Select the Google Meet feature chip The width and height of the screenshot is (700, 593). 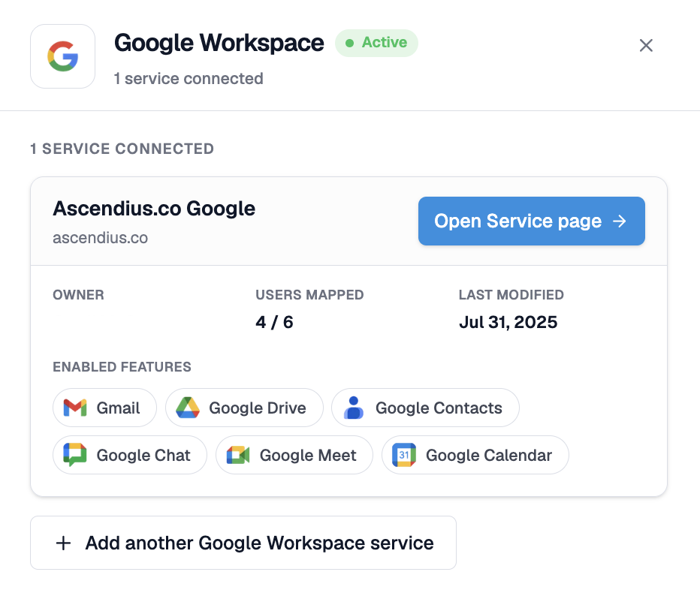pyautogui.click(x=294, y=455)
